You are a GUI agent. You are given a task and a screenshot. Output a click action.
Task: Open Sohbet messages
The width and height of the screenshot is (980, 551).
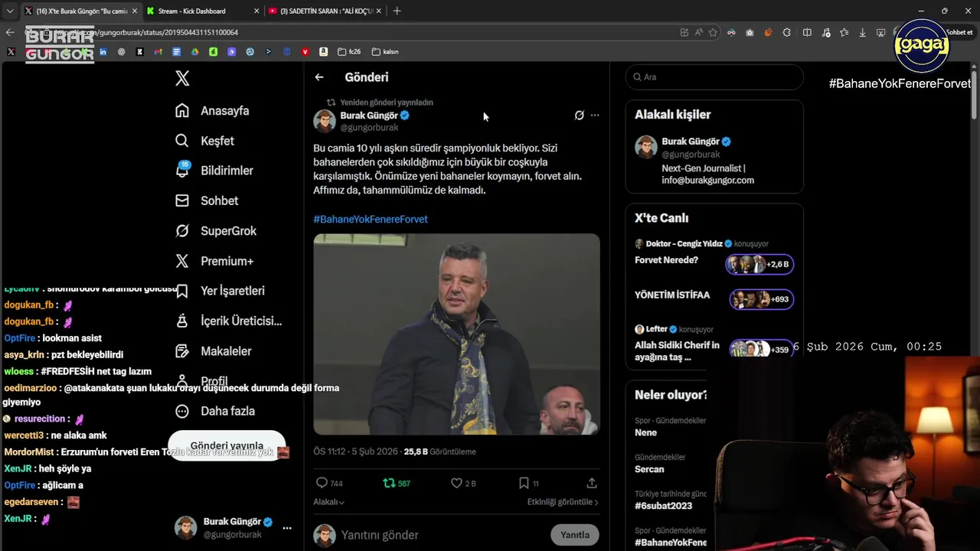coord(207,201)
